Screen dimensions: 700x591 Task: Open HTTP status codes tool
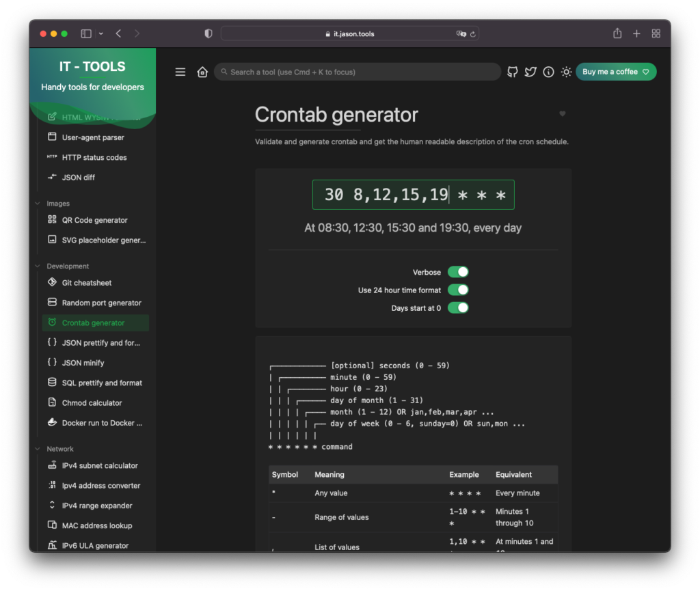pyautogui.click(x=96, y=157)
